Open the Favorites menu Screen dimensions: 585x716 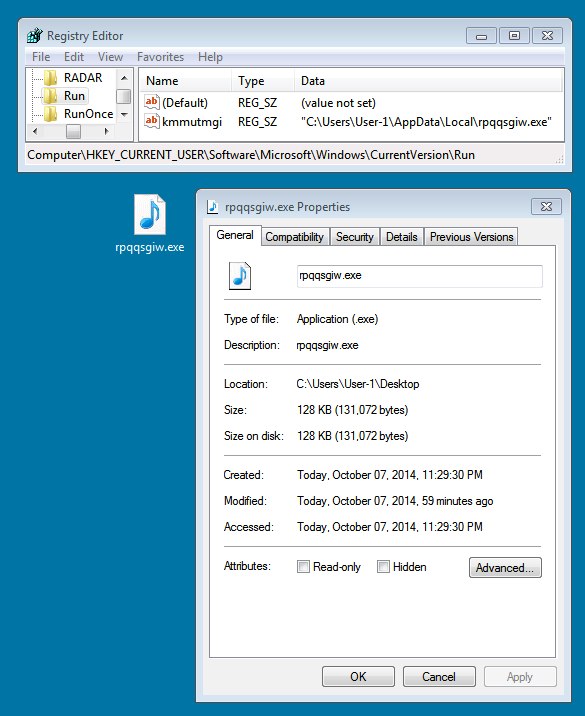pos(160,57)
